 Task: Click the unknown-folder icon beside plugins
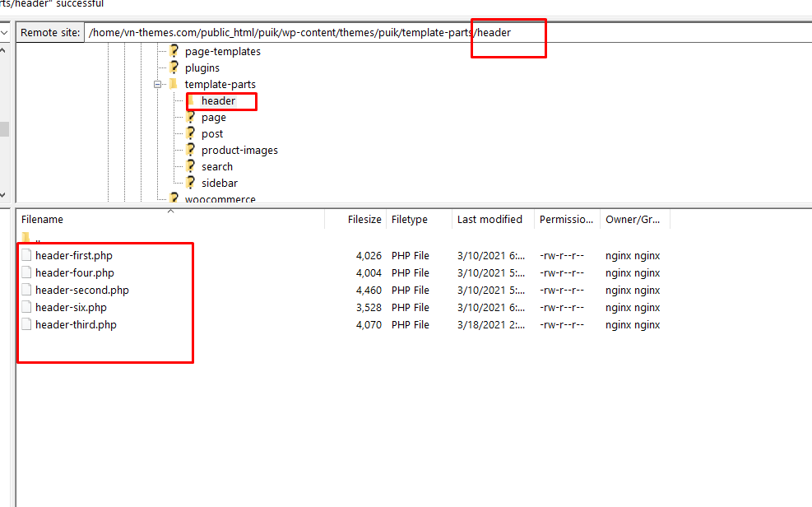[x=174, y=67]
